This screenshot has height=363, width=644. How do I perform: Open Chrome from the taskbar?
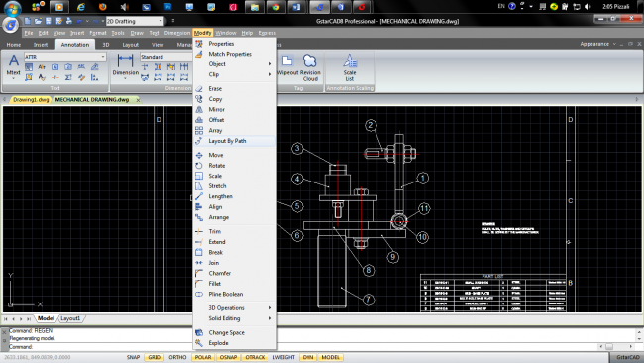pos(276,7)
